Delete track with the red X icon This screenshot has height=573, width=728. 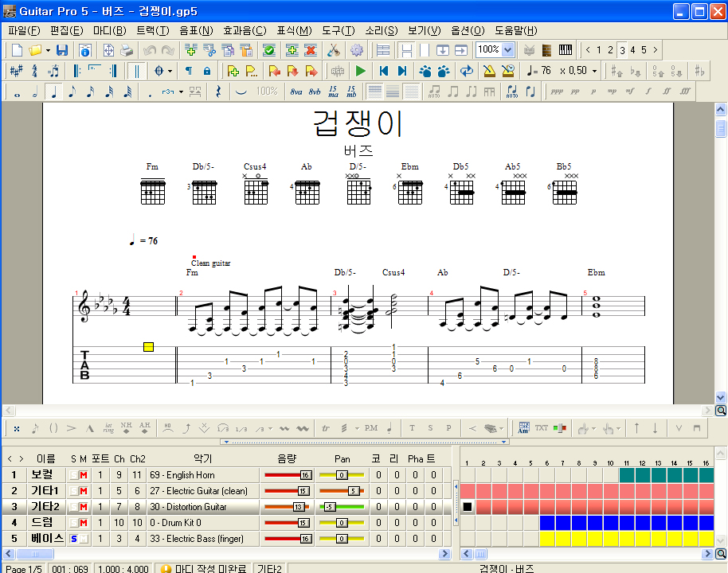[x=311, y=50]
